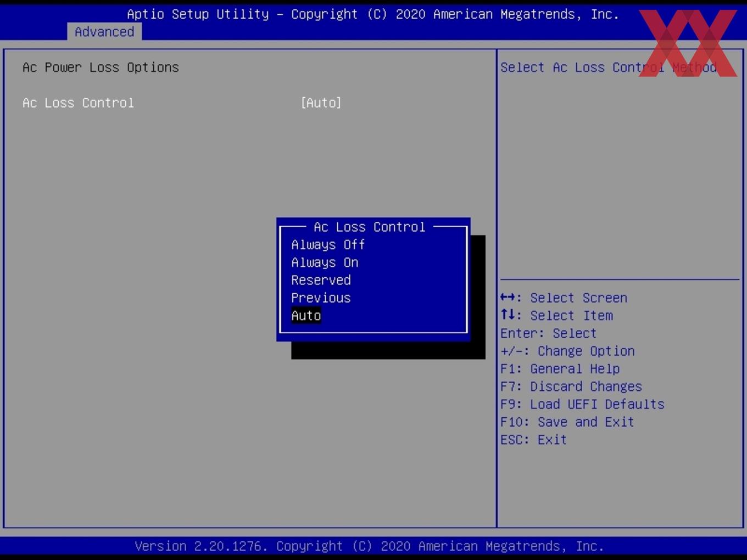Click the +/-: Change Option hint

(x=567, y=351)
